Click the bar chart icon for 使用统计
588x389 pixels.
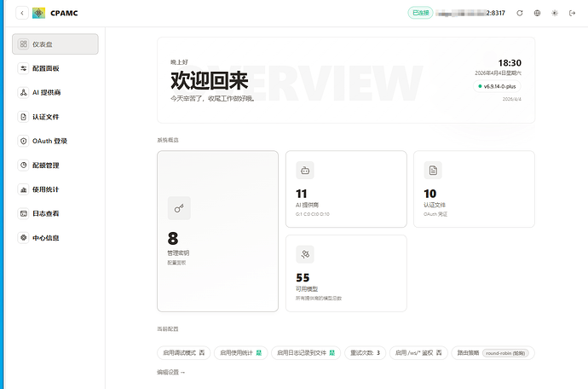pyautogui.click(x=23, y=189)
